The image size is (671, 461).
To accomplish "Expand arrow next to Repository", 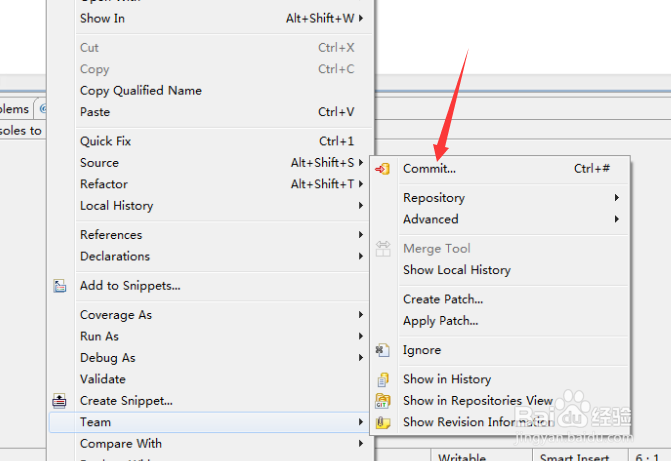I will 617,198.
